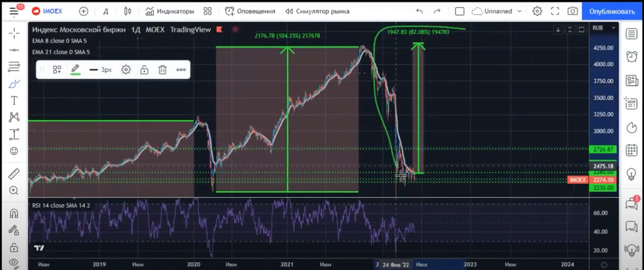
Task: Open the Д interval selector
Action: pyautogui.click(x=106, y=11)
